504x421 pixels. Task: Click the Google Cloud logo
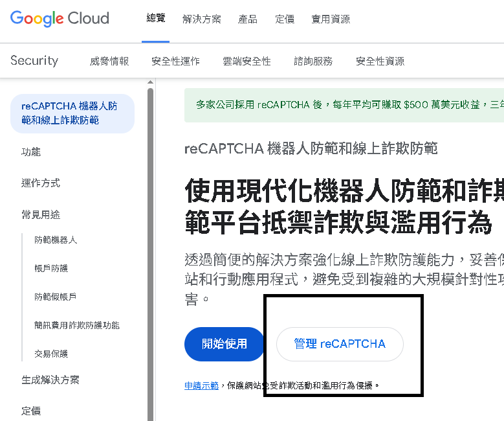click(60, 19)
